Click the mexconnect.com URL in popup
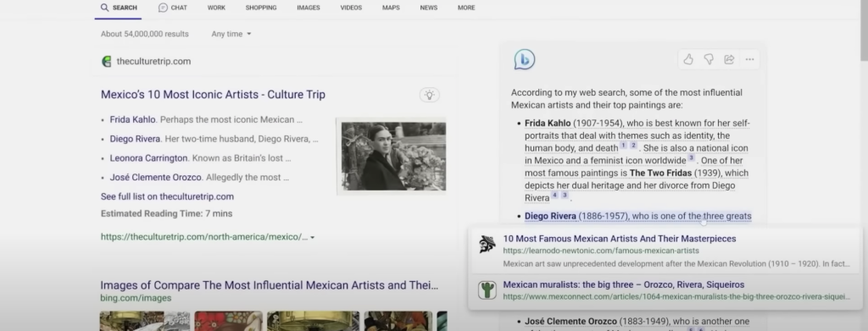The width and height of the screenshot is (868, 331). tap(676, 297)
